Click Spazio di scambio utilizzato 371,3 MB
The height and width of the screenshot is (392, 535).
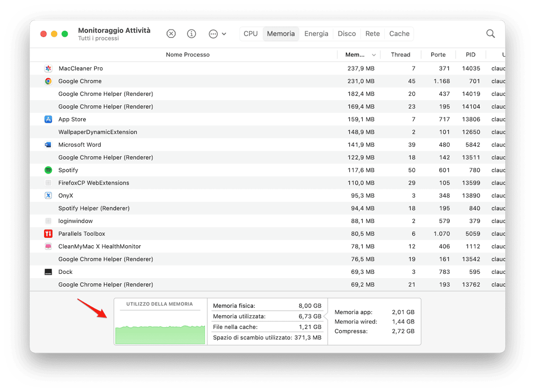pos(267,338)
